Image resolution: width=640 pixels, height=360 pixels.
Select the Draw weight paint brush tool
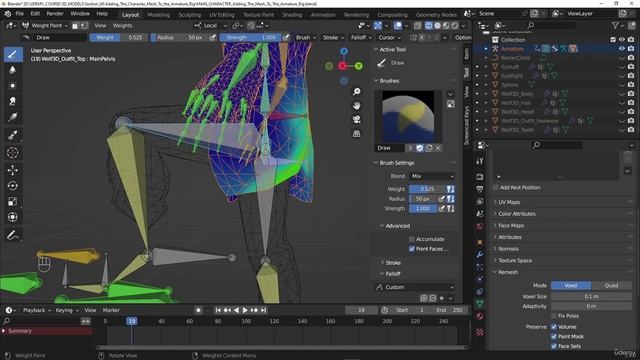point(13,54)
